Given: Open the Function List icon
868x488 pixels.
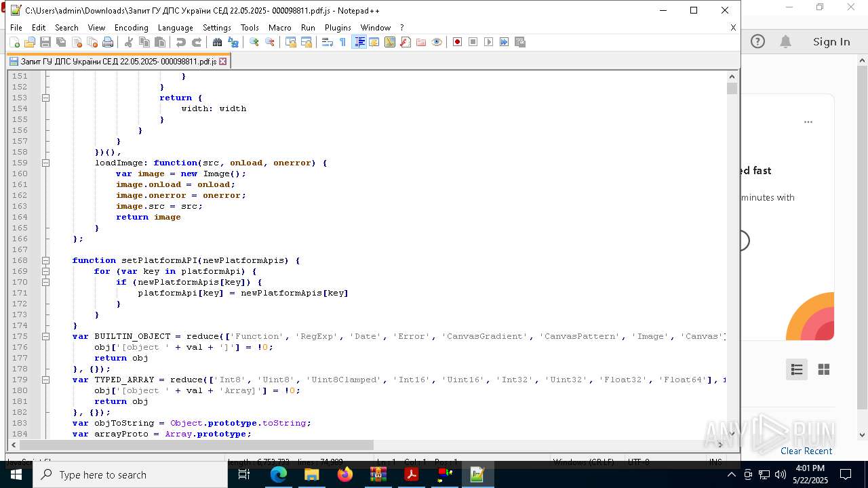Looking at the screenshot, I should pyautogui.click(x=405, y=42).
